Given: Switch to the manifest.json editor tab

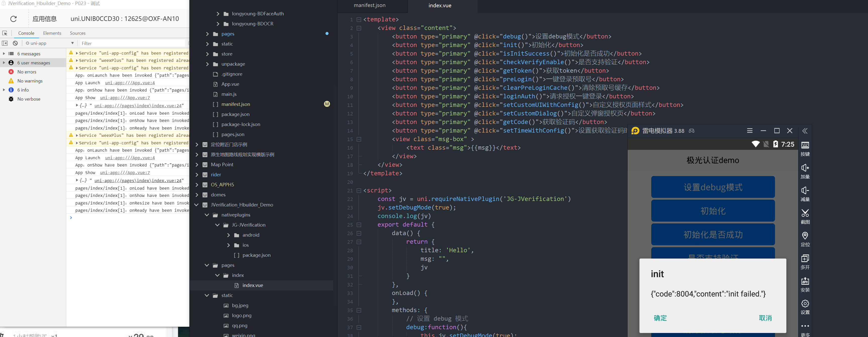Looking at the screenshot, I should [369, 5].
